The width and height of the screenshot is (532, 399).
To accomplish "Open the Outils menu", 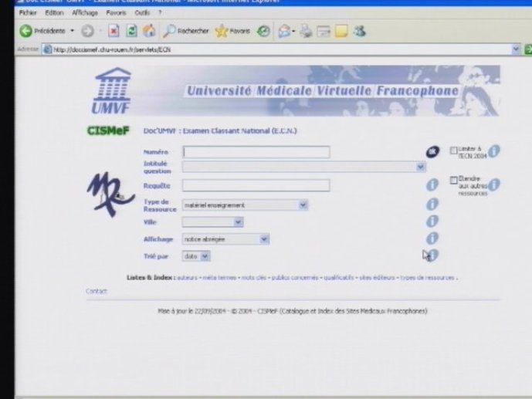I will click(142, 13).
